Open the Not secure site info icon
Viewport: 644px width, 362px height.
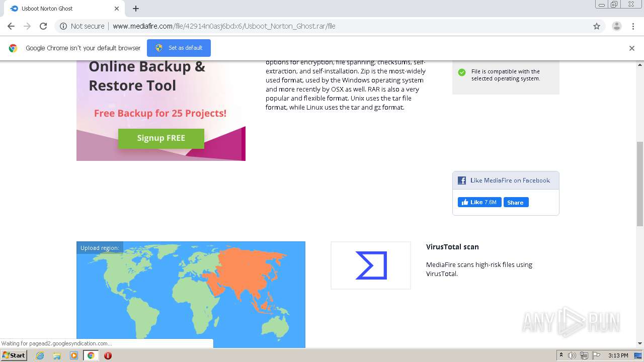(x=63, y=26)
